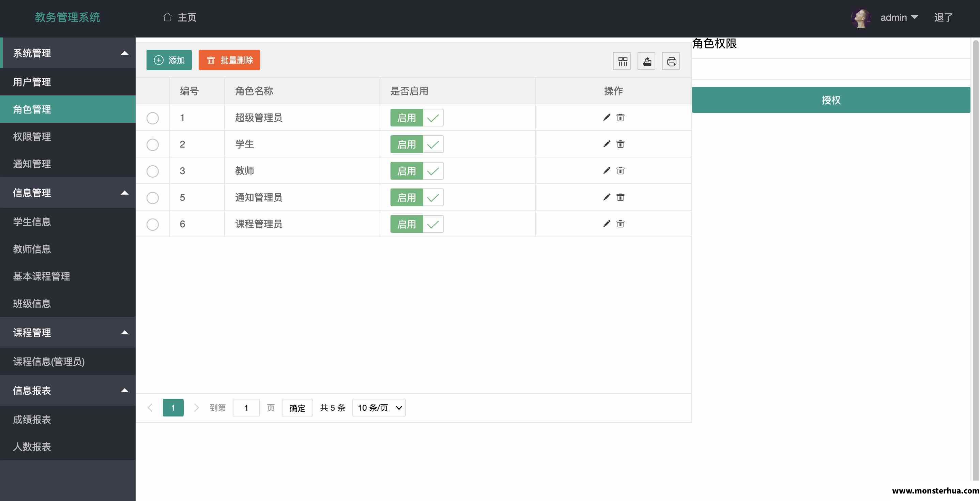Screen dimensions: 980x501
Task: Click the 教务管理系统 logo title
Action: [x=67, y=17]
